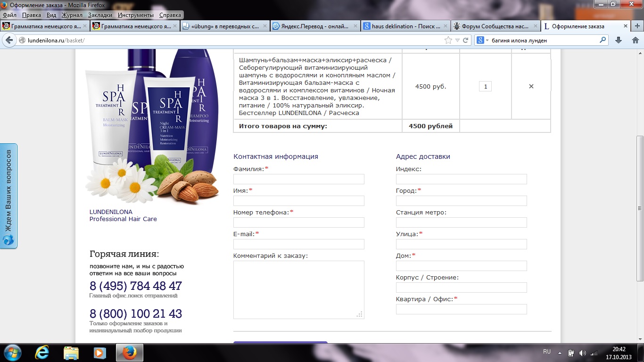The height and width of the screenshot is (362, 644).
Task: Click the E-mail input field
Action: (x=299, y=244)
